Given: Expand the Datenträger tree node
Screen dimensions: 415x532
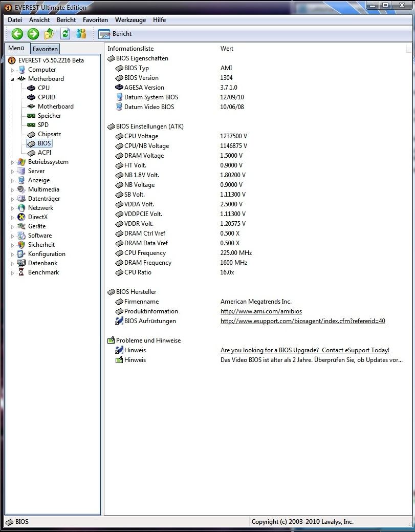Looking at the screenshot, I should 13,199.
